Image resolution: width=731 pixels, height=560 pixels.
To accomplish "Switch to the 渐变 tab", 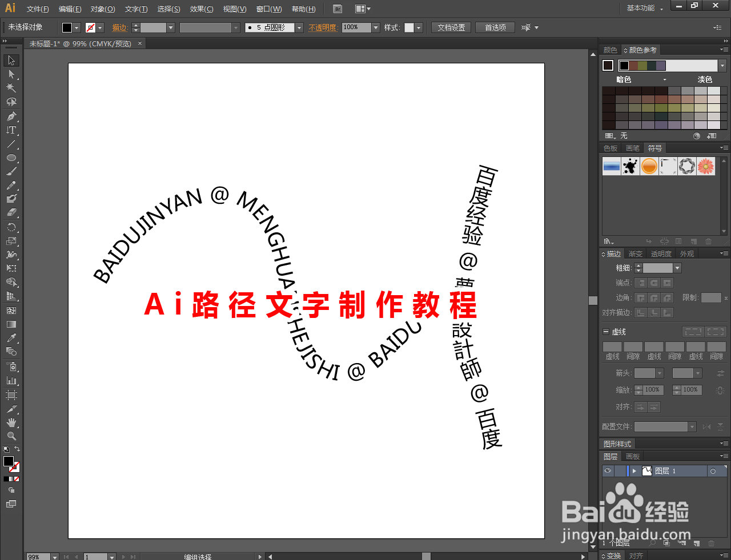I will [636, 253].
